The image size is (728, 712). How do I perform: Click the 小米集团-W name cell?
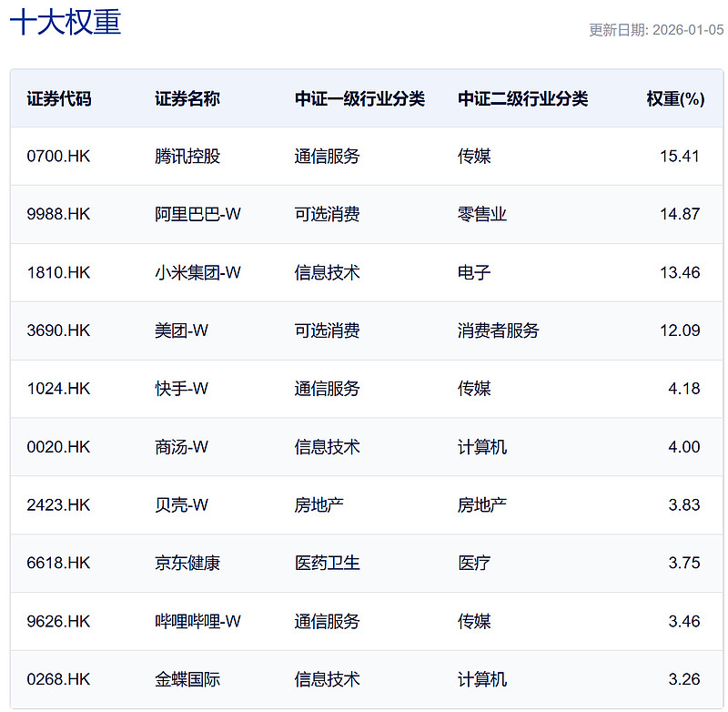(197, 272)
